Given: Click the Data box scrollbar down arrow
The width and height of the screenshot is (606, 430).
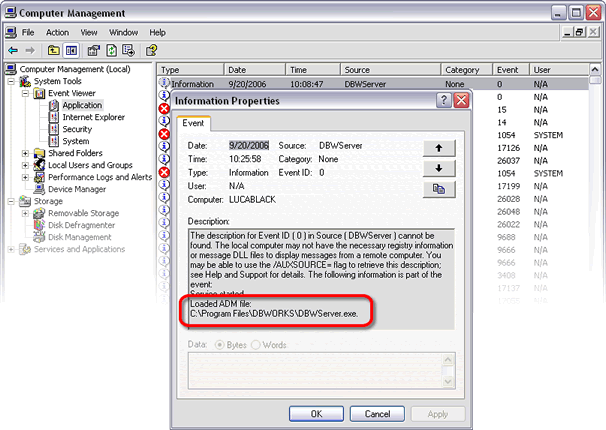Looking at the screenshot, I should 448,382.
